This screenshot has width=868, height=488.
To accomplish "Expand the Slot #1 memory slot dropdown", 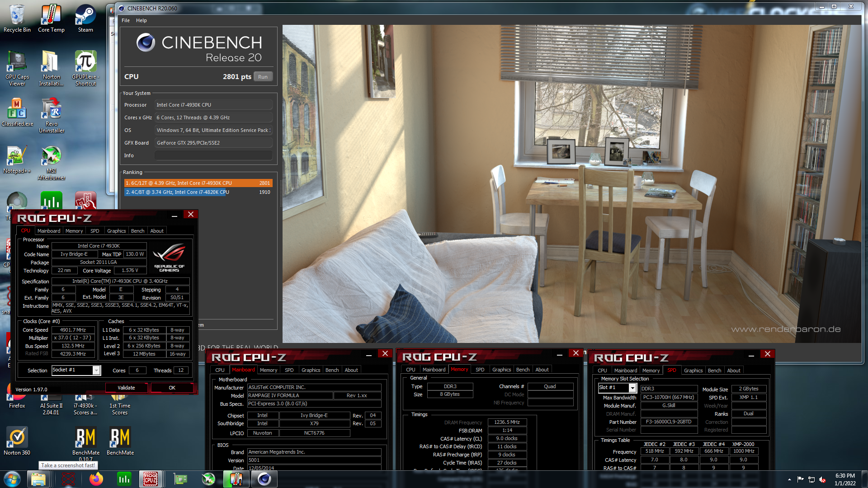I will 632,388.
